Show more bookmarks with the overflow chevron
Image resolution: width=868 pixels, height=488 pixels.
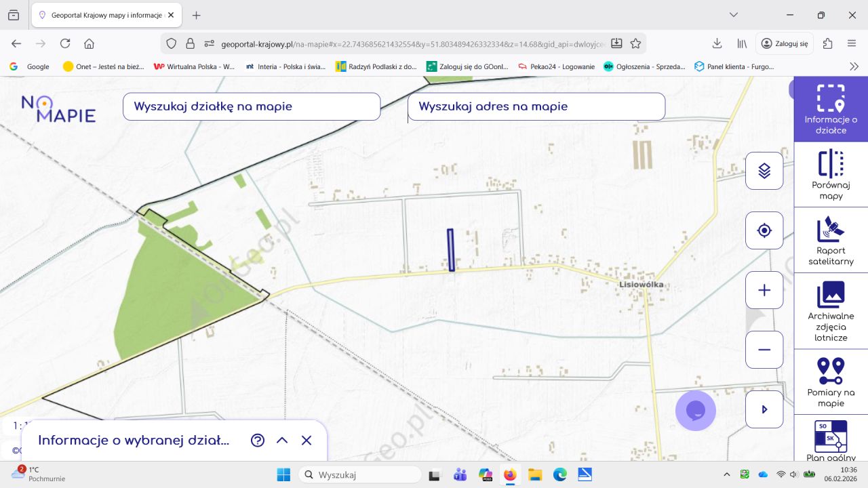(x=854, y=66)
